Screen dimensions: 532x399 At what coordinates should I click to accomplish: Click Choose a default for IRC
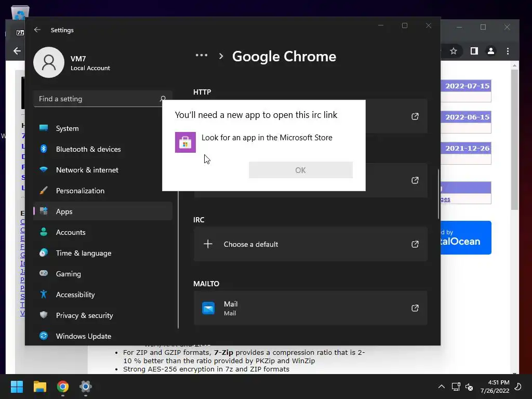tap(311, 244)
